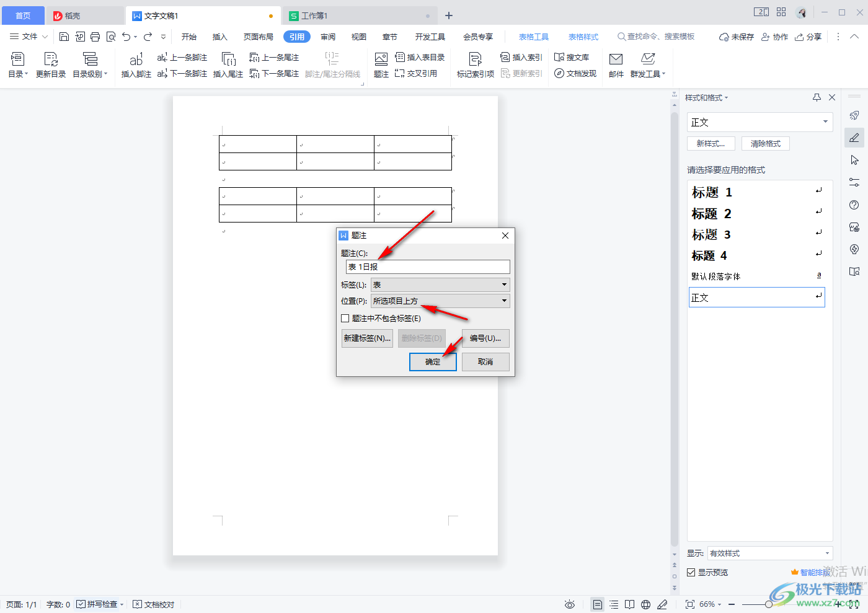Open the zoom percentage 66% dropdown
868x613 pixels.
click(711, 604)
